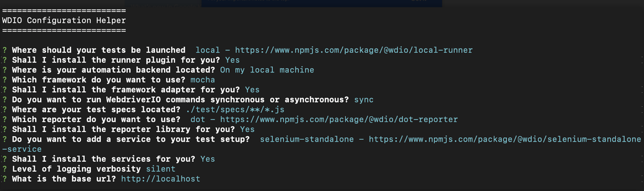
Task: Open the @wdio/selenium-standalone npmjs link
Action: [505, 139]
